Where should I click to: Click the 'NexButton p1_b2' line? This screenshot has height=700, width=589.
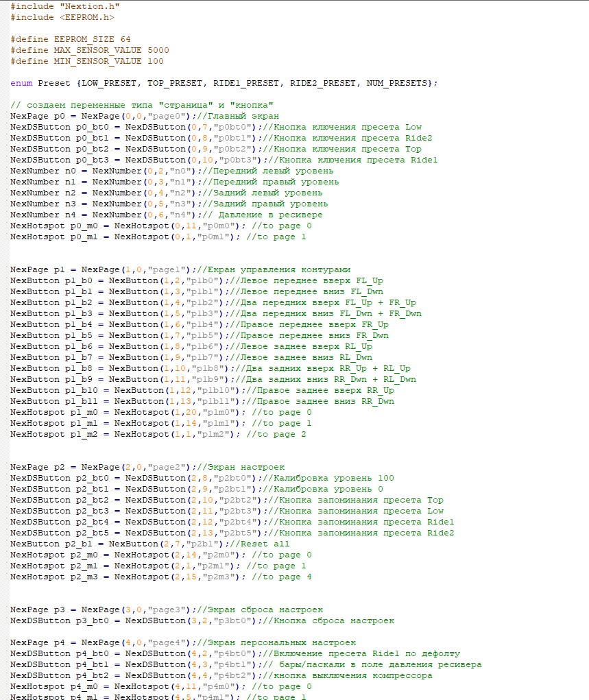[x=213, y=302]
